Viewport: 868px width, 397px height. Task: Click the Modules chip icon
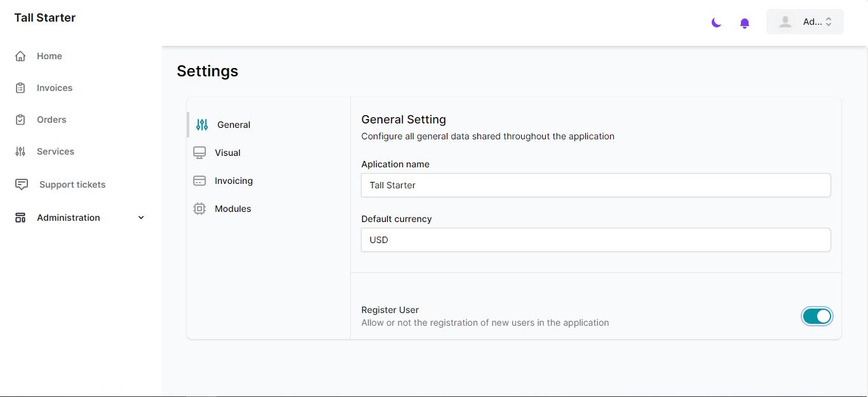pos(200,209)
